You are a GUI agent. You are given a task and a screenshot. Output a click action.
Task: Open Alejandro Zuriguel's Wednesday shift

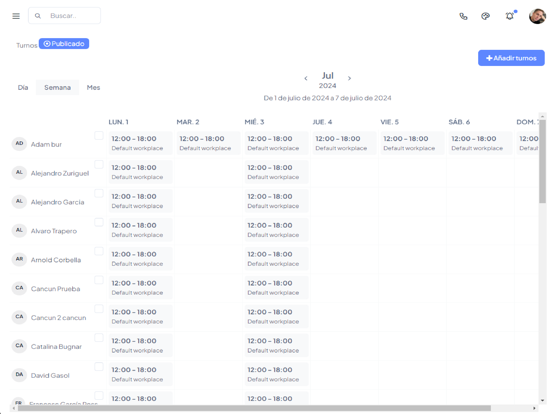point(276,172)
